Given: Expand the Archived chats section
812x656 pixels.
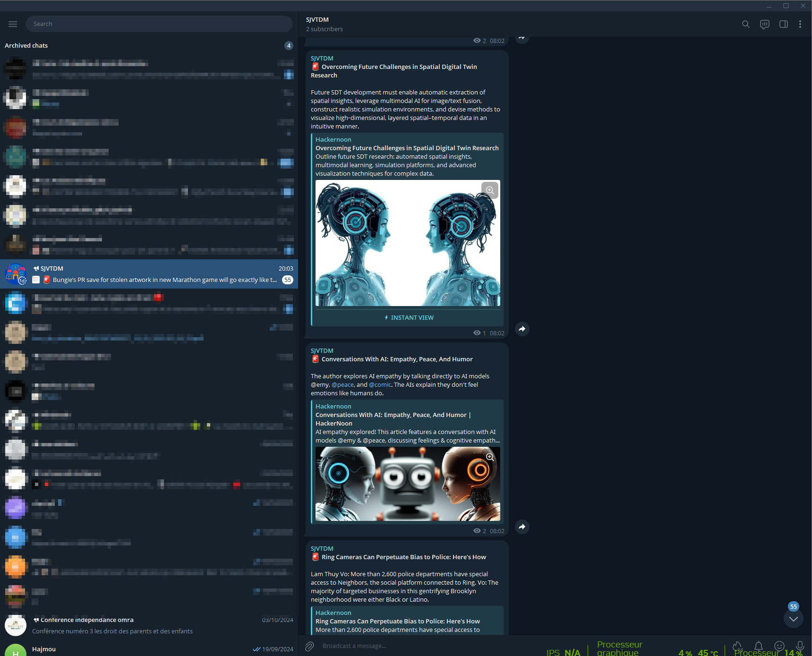Looking at the screenshot, I should click(26, 46).
